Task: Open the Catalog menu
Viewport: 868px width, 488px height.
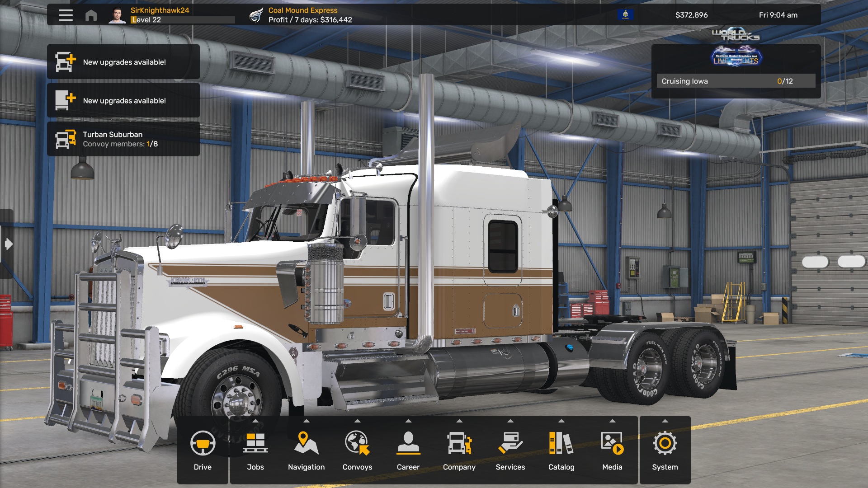Action: 561,450
